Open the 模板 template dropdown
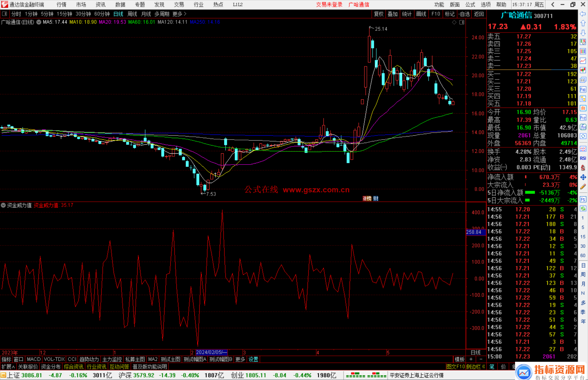 460,359
